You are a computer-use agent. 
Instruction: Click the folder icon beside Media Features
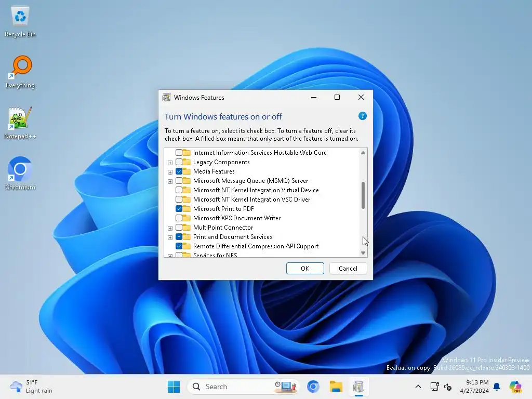point(187,171)
